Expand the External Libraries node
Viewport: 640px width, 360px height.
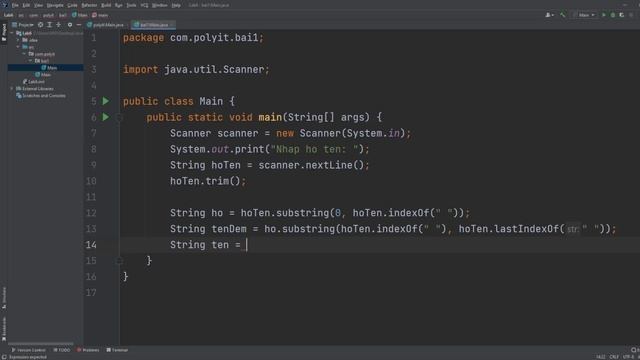[12, 89]
